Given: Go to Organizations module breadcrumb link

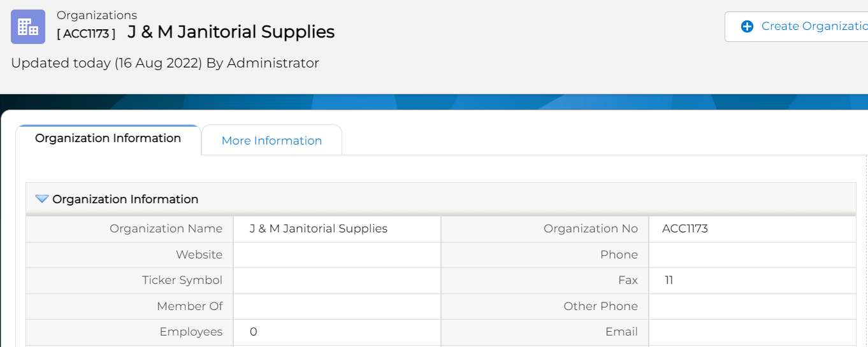Looking at the screenshot, I should pyautogui.click(x=97, y=15).
